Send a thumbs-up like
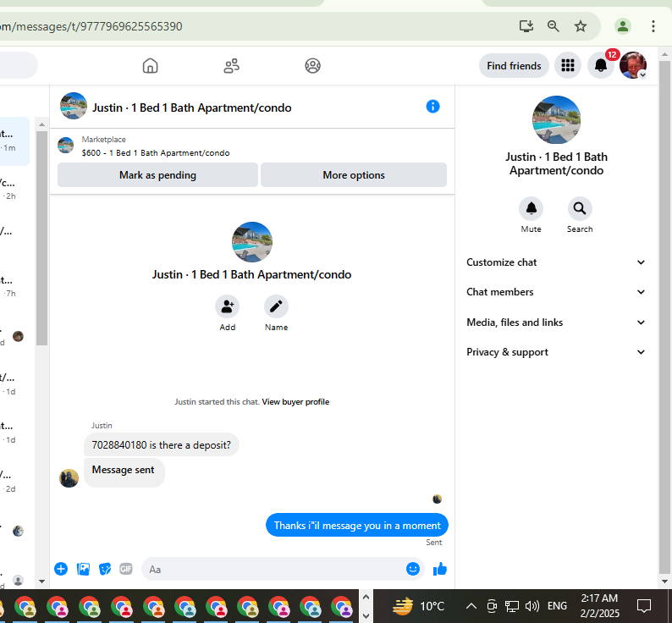 click(x=440, y=569)
